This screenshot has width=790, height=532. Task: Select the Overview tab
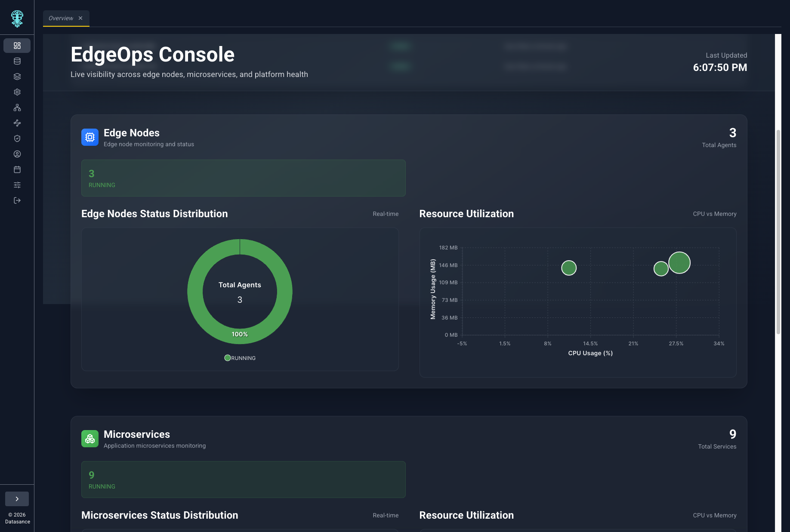[61, 18]
